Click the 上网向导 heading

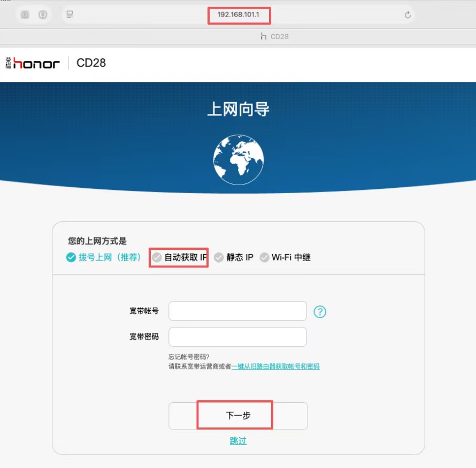239,109
